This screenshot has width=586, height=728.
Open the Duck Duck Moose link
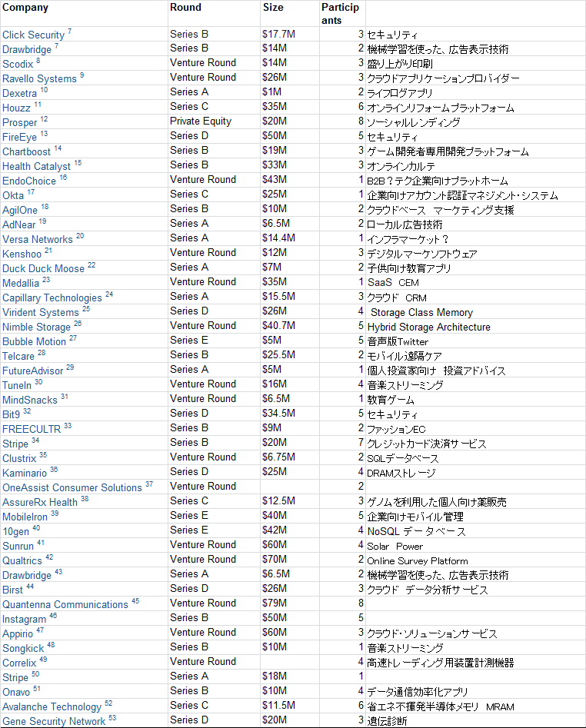click(44, 269)
